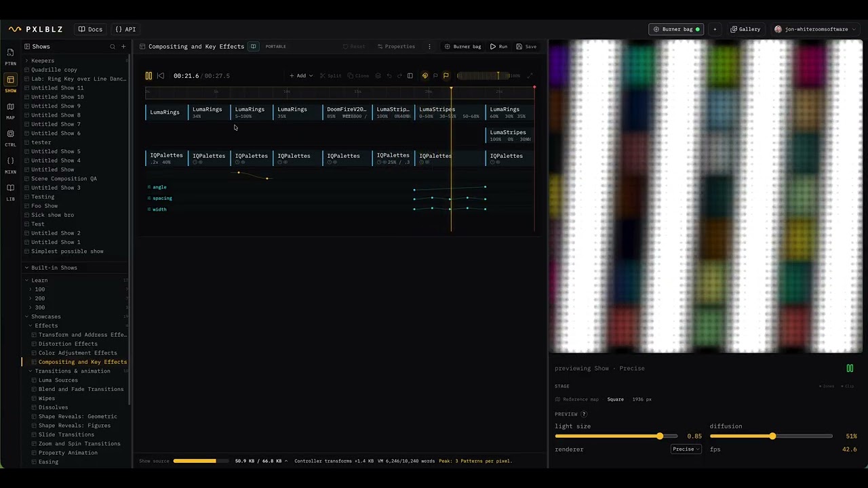Open the more options menu beside Properties
The image size is (868, 488).
click(x=429, y=47)
